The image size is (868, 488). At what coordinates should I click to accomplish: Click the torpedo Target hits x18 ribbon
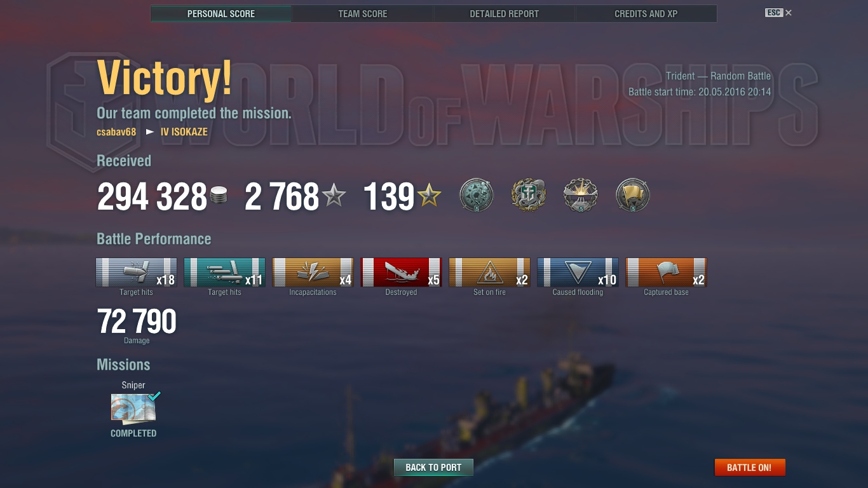tap(137, 273)
